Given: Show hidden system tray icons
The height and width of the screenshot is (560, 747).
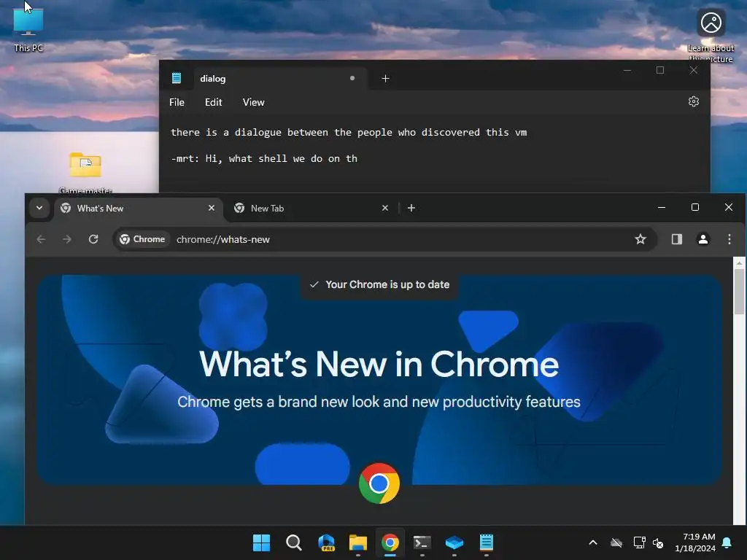Looking at the screenshot, I should 593,542.
